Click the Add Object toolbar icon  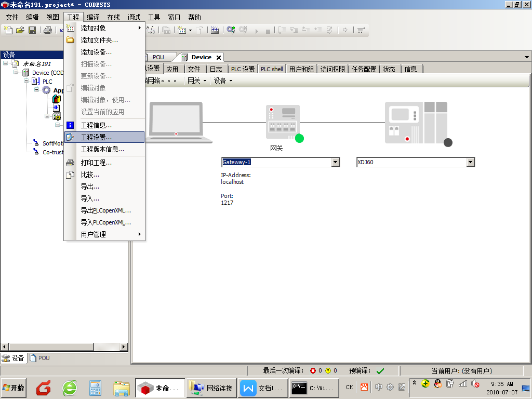(182, 30)
